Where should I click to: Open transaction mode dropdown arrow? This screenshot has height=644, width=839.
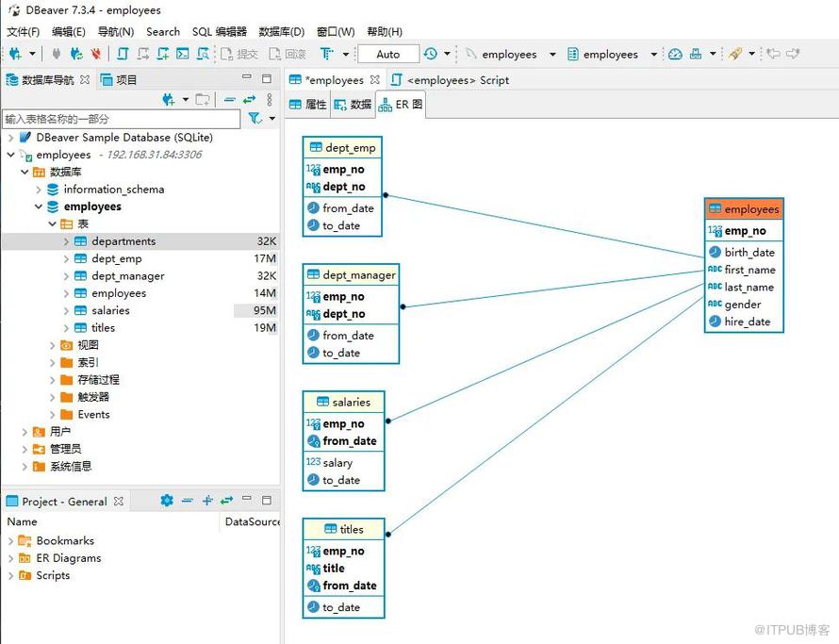pos(346,54)
